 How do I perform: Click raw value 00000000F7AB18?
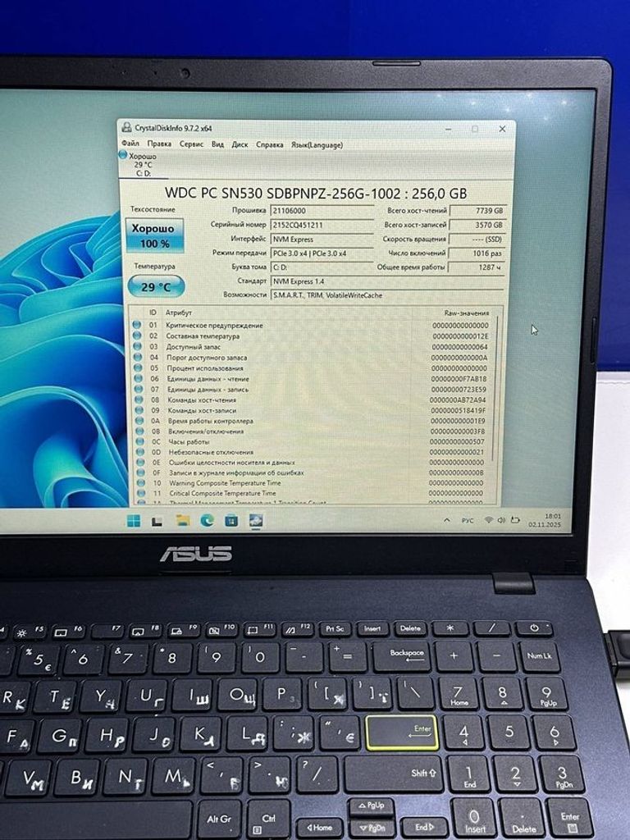point(459,378)
